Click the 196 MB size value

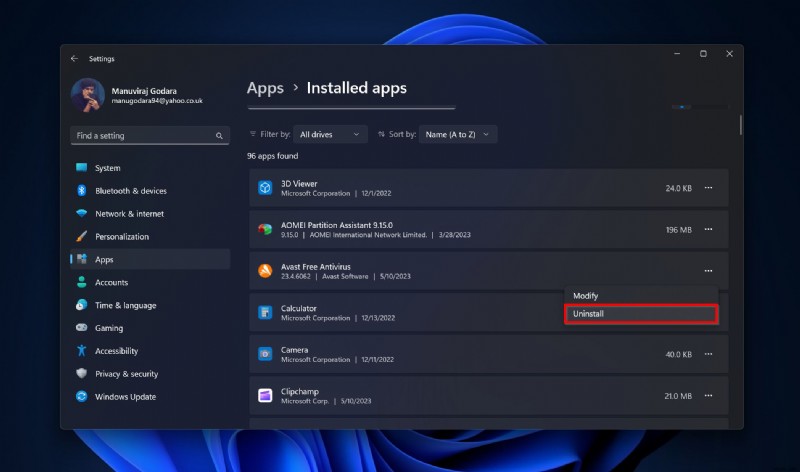coord(679,230)
